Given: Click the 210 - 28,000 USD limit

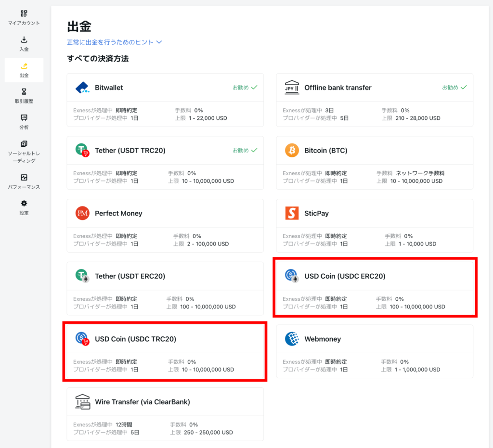Looking at the screenshot, I should coord(418,118).
